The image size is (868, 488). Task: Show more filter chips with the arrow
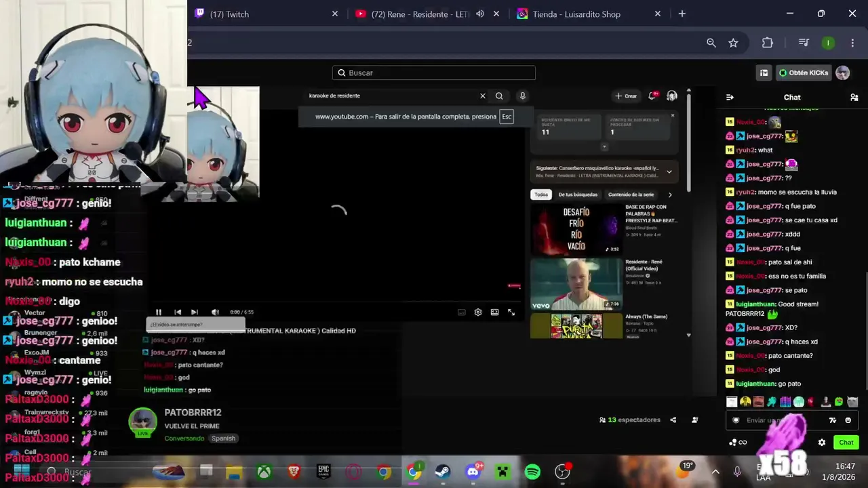670,195
